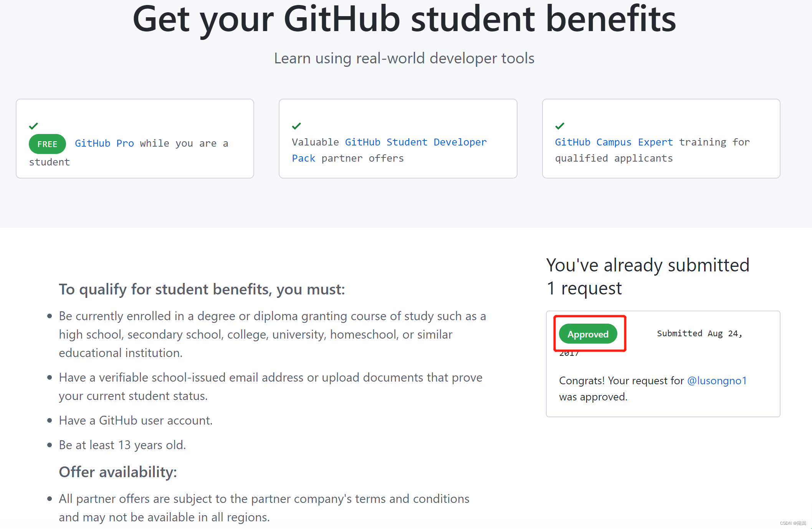The width and height of the screenshot is (812, 529).
Task: Click checkmark icon in Student Developer Pack card
Action: click(296, 126)
